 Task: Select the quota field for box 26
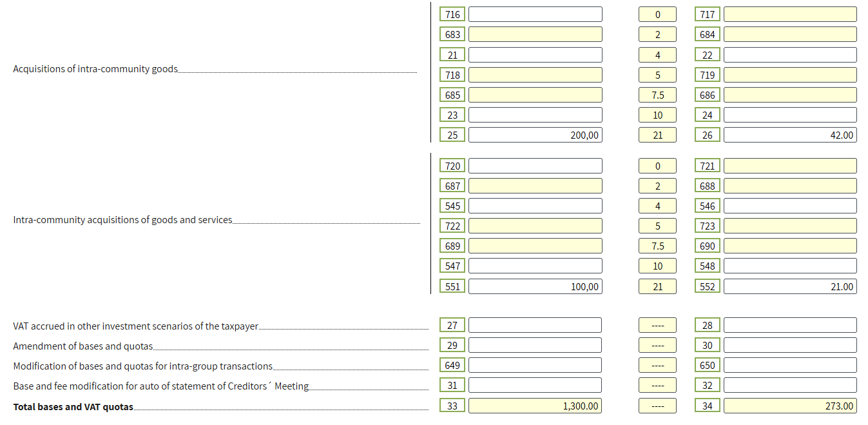(790, 135)
